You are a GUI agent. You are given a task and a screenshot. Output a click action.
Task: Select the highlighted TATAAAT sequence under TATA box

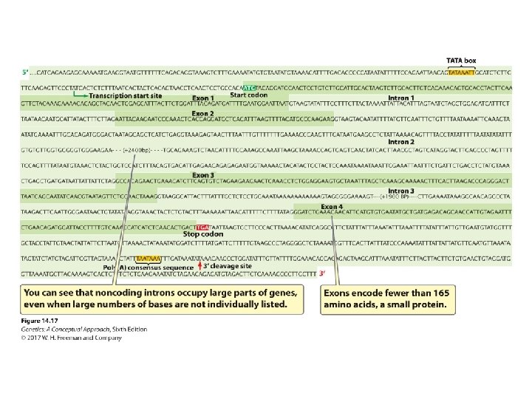coord(461,72)
